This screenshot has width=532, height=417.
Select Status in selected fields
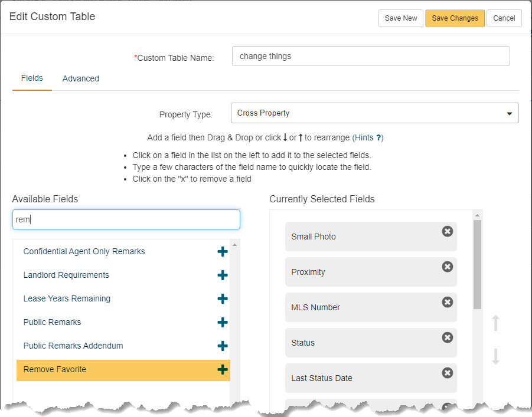[371, 343]
